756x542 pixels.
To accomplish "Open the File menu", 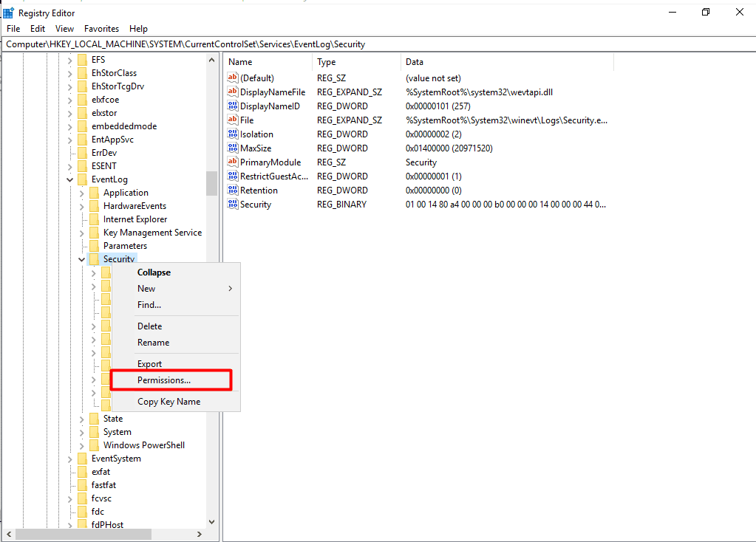I will click(x=13, y=29).
